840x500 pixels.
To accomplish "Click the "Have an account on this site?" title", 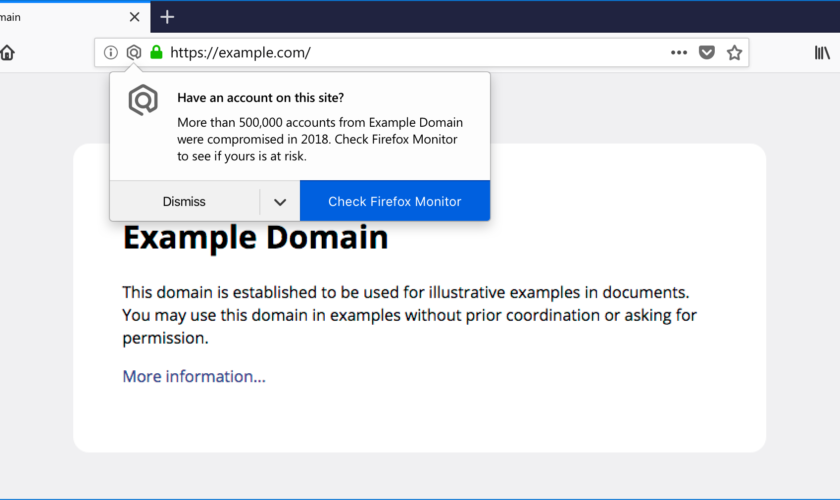I will pyautogui.click(x=261, y=98).
